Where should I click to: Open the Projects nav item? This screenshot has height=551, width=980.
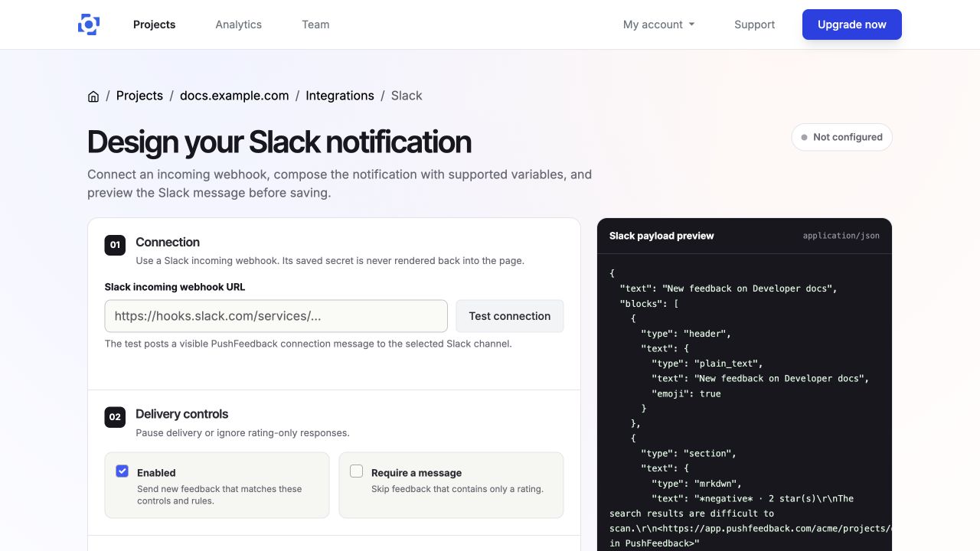(x=154, y=24)
